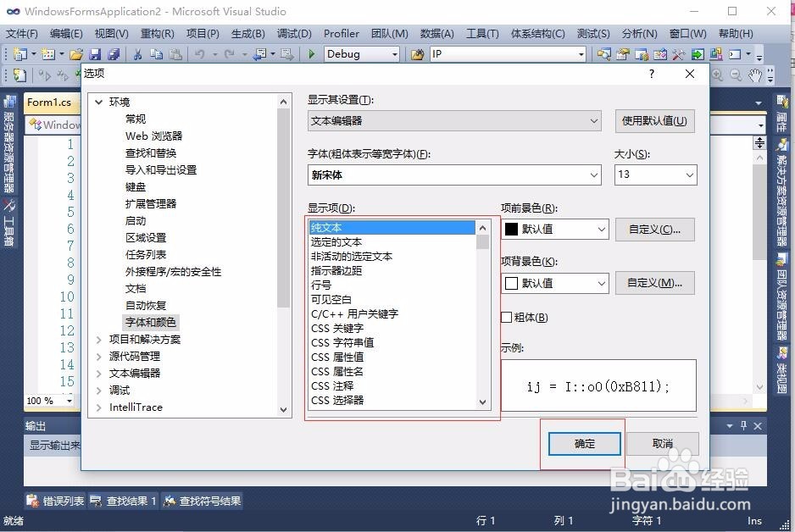Click the 自定义(M)... background button
The image size is (795, 532).
pos(654,283)
